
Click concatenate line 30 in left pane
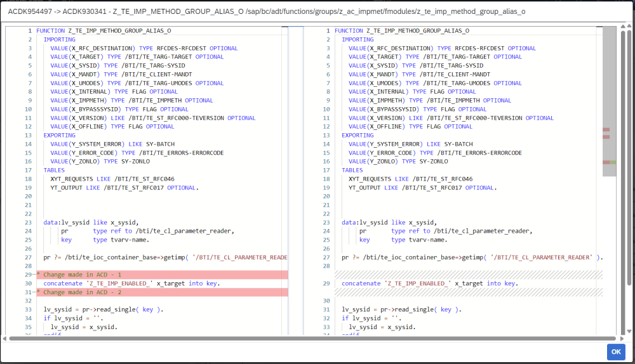pos(131,283)
